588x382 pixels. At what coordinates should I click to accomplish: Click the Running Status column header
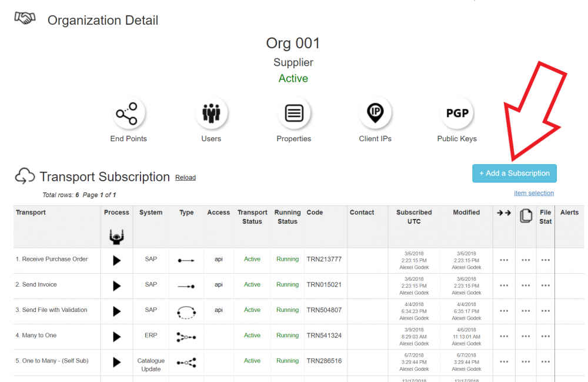pyautogui.click(x=288, y=217)
